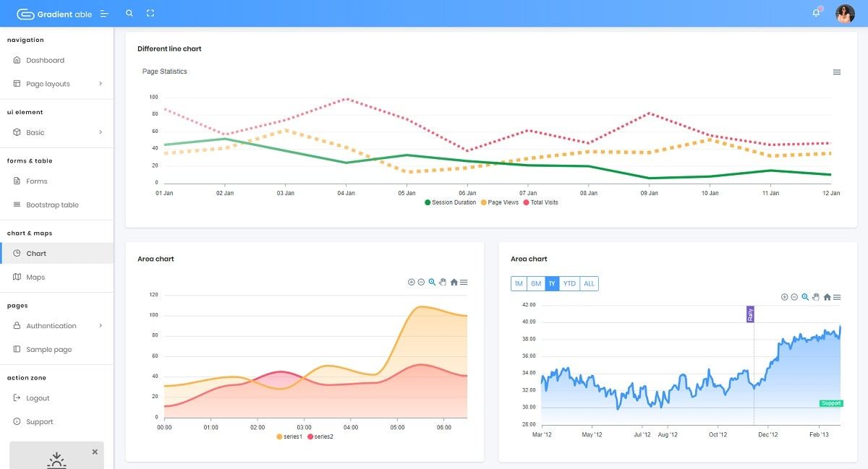Toggle Page Views legend series
The width and height of the screenshot is (868, 469).
499,202
